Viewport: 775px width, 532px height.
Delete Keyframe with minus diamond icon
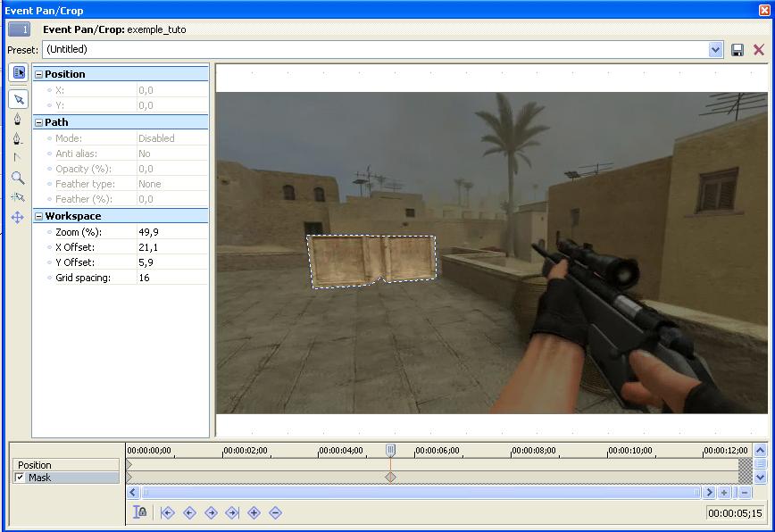coord(276,512)
